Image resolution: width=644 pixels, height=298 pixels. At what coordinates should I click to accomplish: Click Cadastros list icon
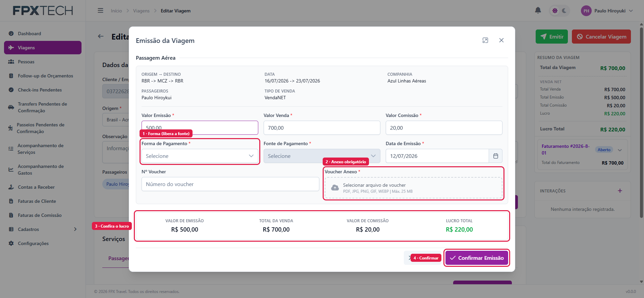click(x=11, y=229)
